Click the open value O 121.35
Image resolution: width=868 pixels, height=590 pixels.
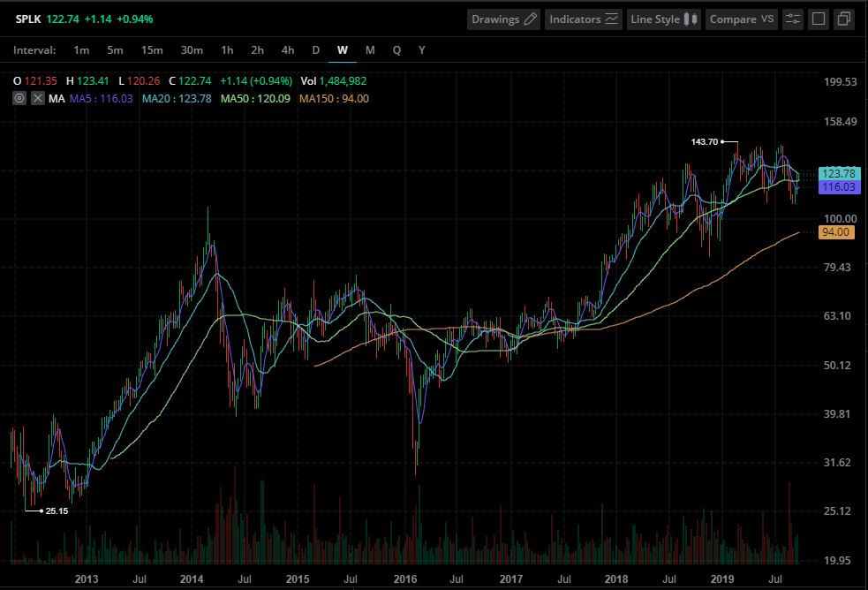34,81
